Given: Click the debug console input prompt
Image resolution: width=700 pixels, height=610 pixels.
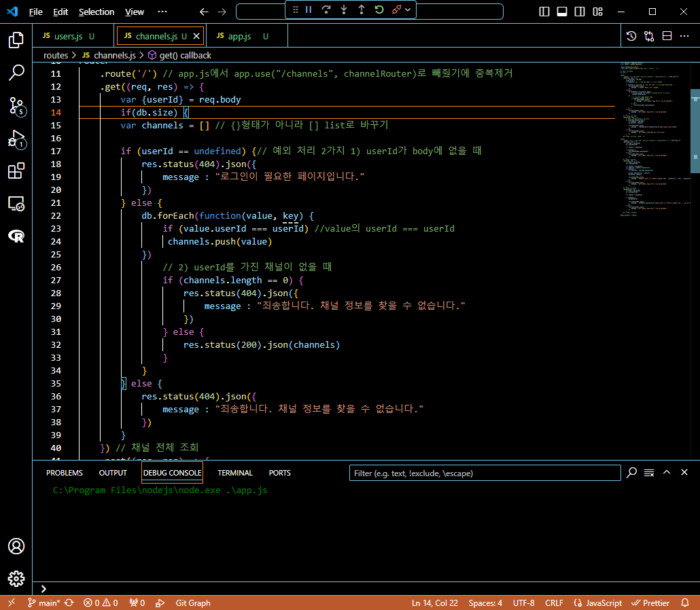Looking at the screenshot, I should point(366,588).
